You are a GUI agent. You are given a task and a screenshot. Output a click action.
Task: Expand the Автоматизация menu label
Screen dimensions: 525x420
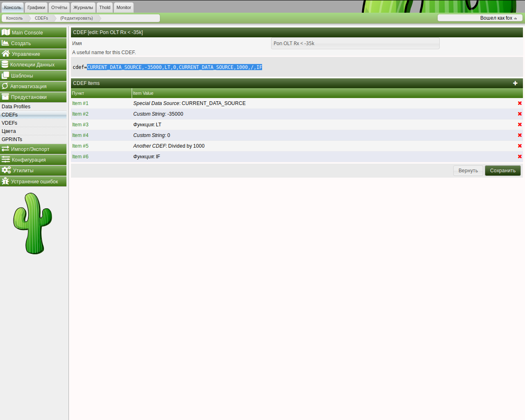(28, 87)
